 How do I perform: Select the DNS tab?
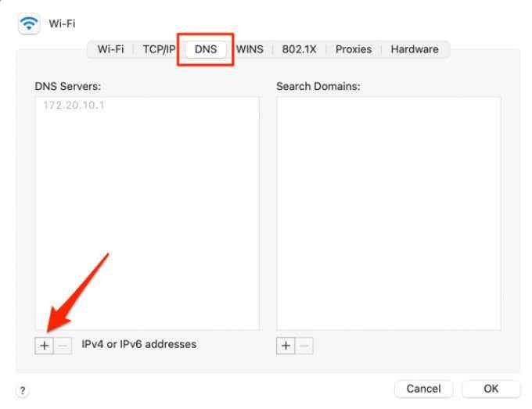tap(206, 49)
